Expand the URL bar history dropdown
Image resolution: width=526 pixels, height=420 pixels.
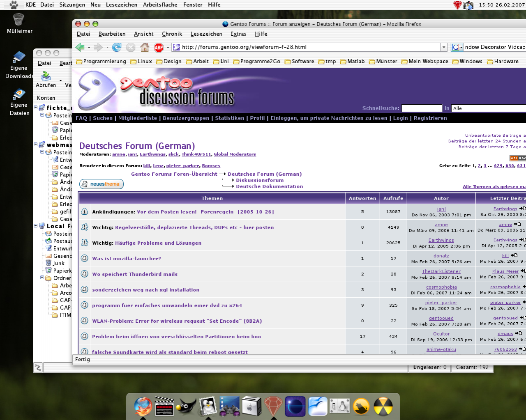(444, 47)
